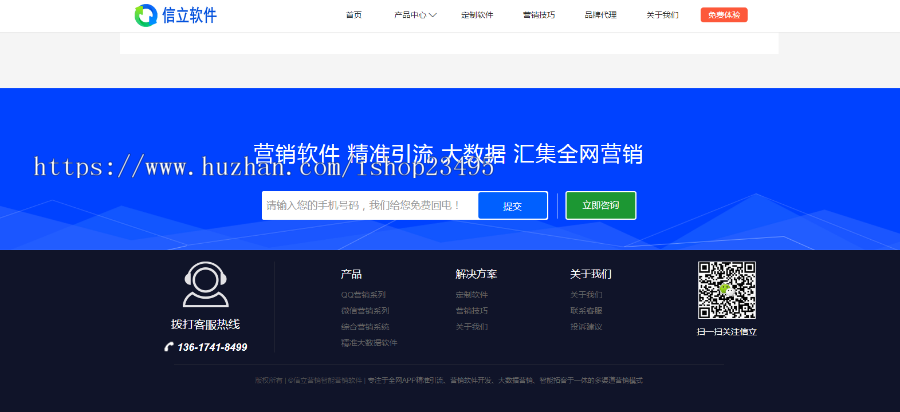Click the 信立软件 logo icon

tap(146, 15)
